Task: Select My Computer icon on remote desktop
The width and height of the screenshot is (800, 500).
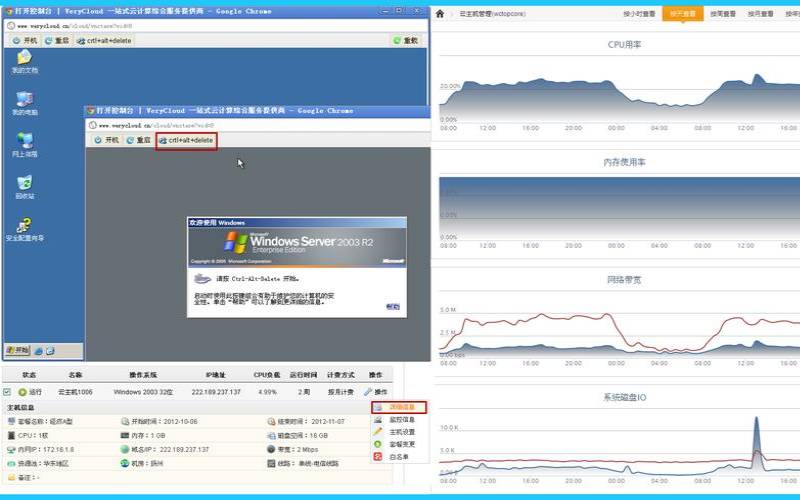Action: pos(24,104)
